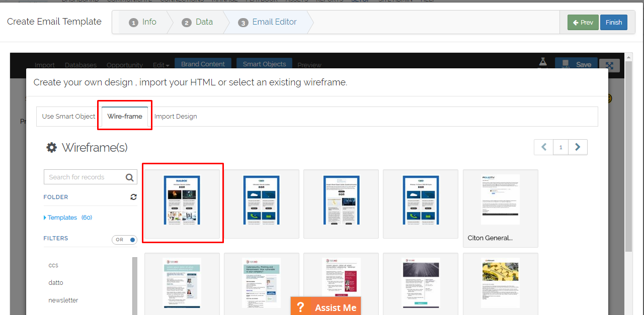Image resolution: width=644 pixels, height=315 pixels.
Task: Open the Opportunity menu item
Action: 125,65
